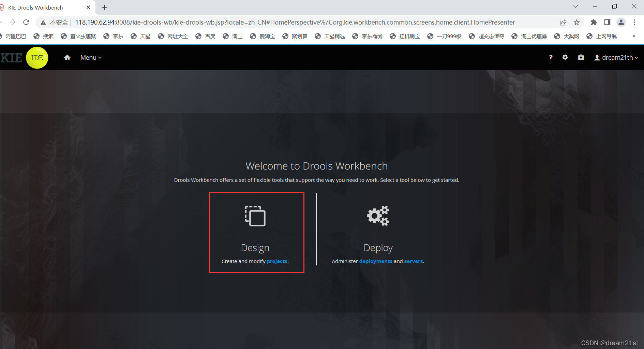
Task: Open the 天猫精选 bookmark
Action: click(330, 36)
